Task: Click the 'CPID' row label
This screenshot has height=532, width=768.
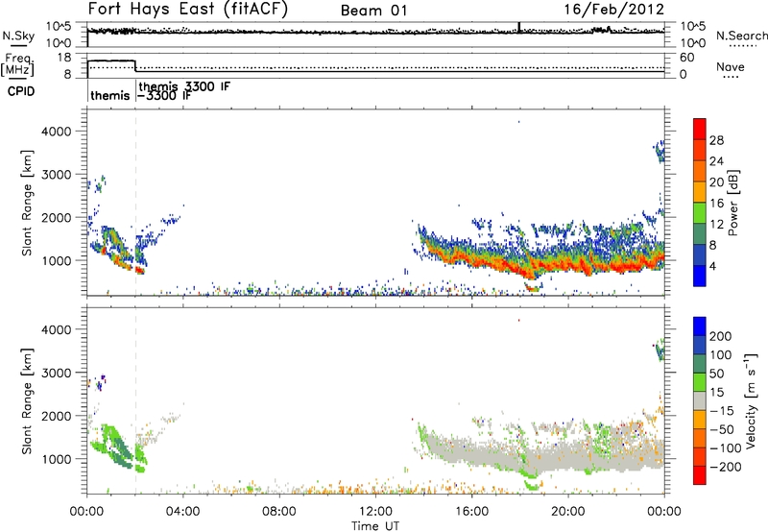Action: click(21, 91)
